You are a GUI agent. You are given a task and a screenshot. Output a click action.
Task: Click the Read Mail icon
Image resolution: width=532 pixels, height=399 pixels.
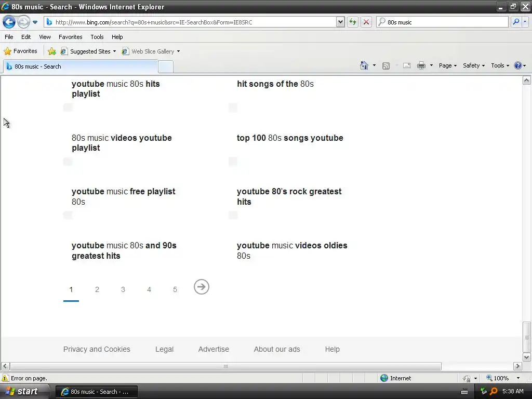pos(407,65)
